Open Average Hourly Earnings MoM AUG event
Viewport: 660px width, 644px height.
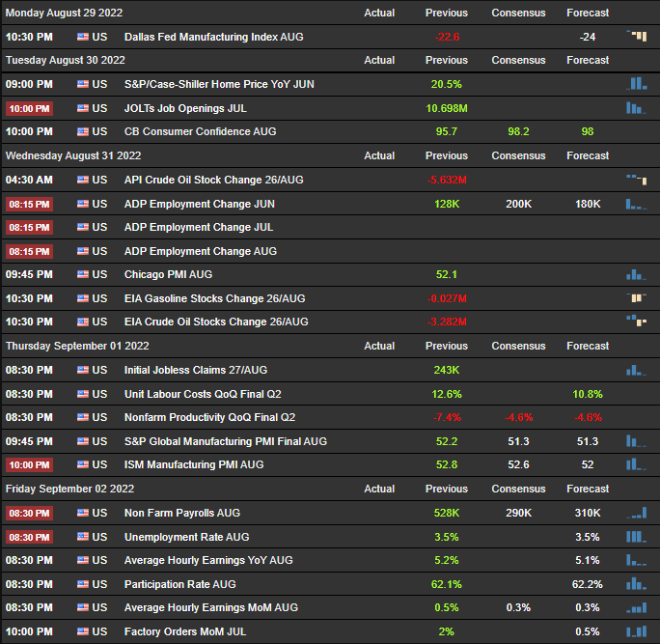211,607
